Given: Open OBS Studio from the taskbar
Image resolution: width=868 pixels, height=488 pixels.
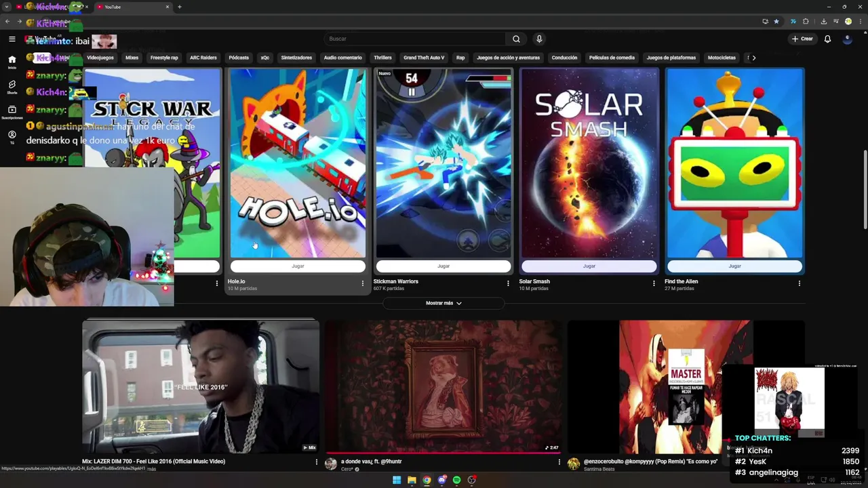Looking at the screenshot, I should 472,480.
